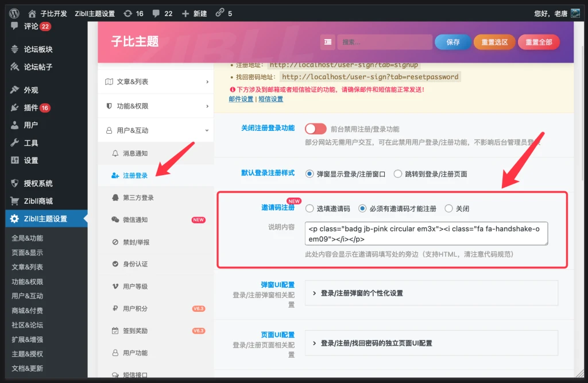Select 跳转到登录/注册页面 radio option

click(x=398, y=173)
